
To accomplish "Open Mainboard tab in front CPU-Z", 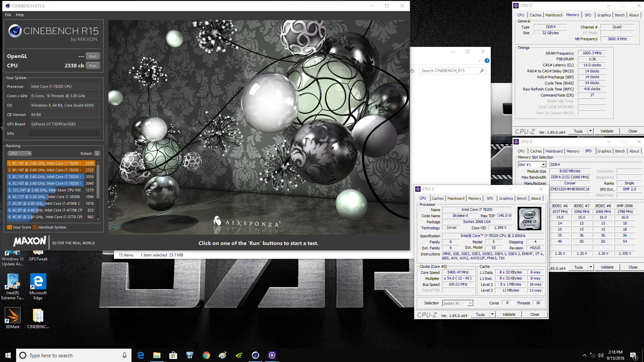I will [x=456, y=198].
